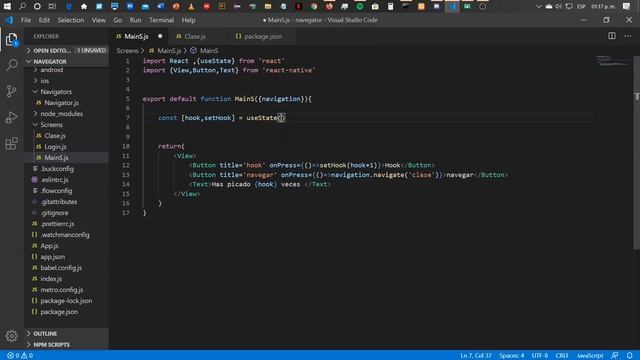Switch to the package.json editor tab
The image size is (640, 360).
tap(263, 36)
